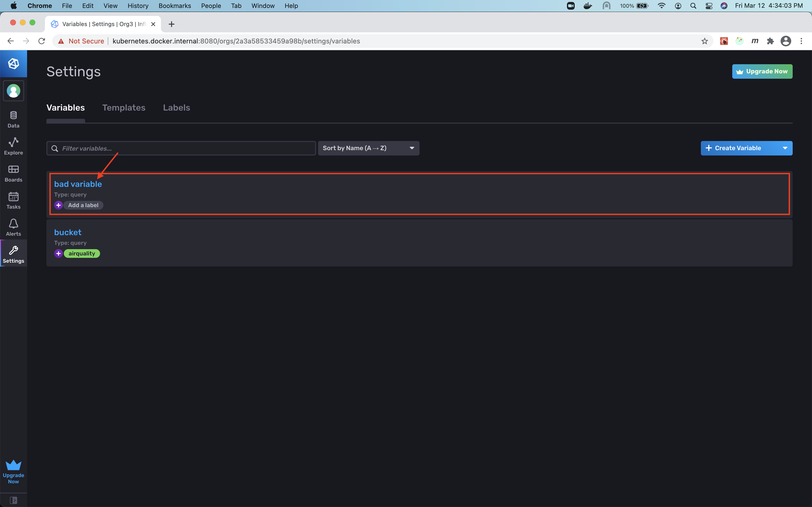Open the InfluxDB home via the logo icon
The width and height of the screenshot is (812, 507).
(14, 63)
